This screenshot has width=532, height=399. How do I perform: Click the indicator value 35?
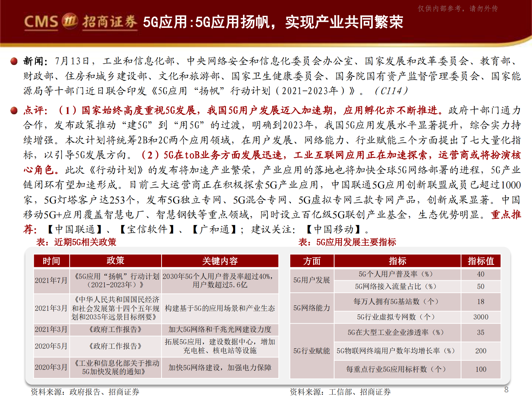point(481,333)
